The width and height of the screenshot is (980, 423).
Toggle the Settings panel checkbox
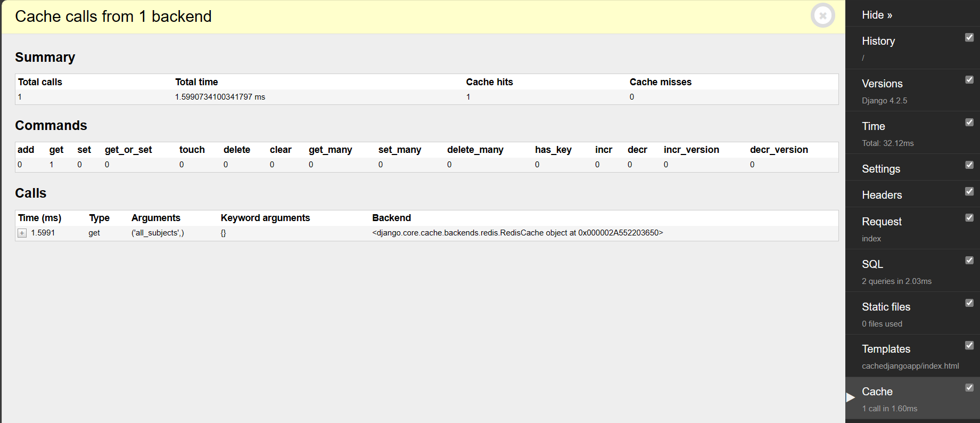click(x=969, y=165)
